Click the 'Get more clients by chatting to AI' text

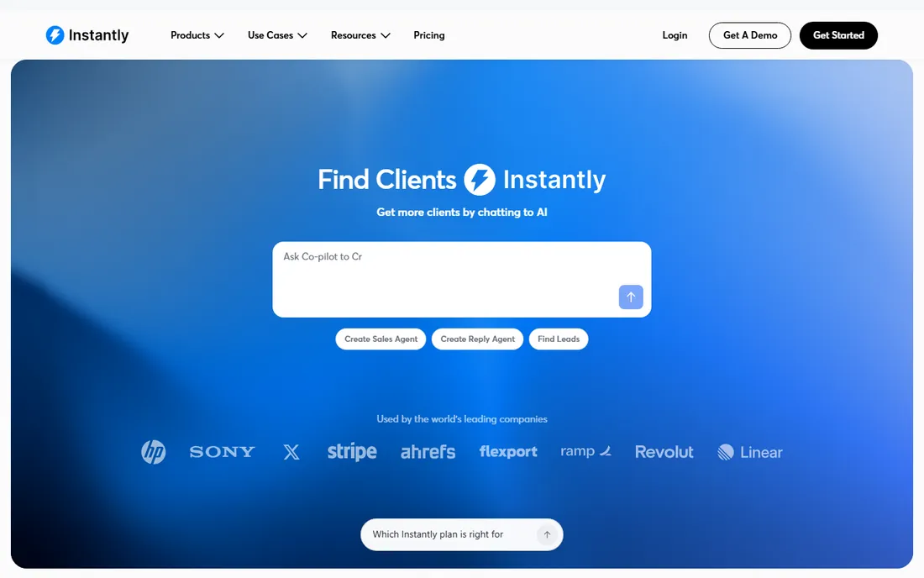click(x=462, y=212)
